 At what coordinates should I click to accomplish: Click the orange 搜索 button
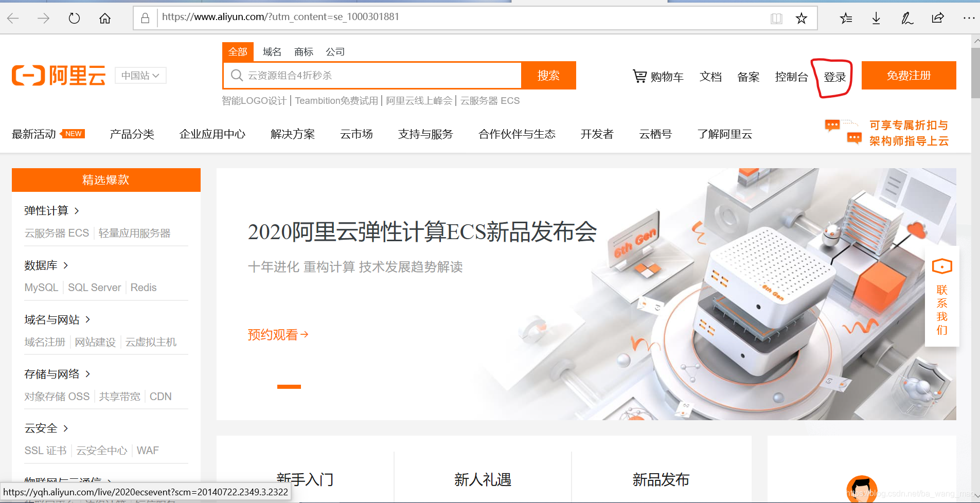[548, 76]
